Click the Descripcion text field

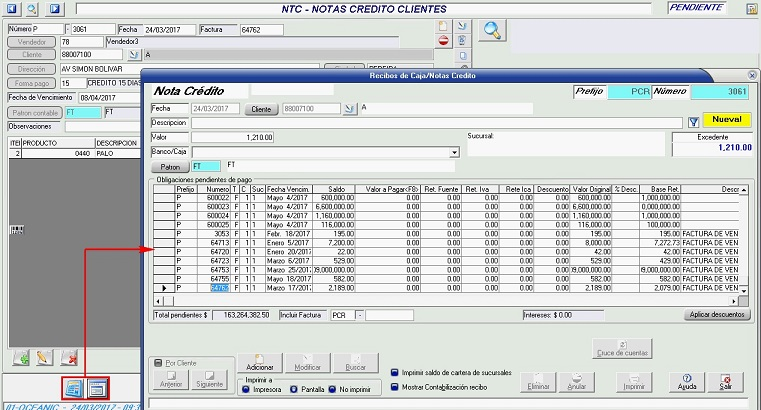tap(435, 122)
